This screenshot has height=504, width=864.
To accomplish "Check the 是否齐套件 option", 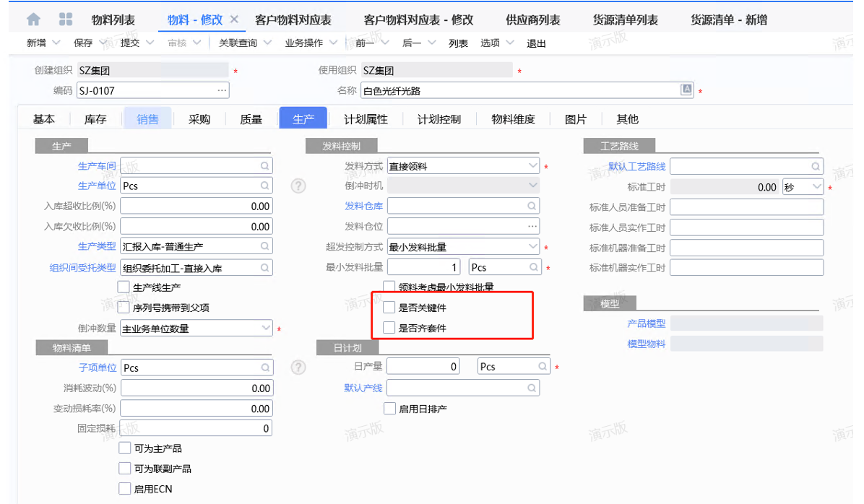I will 390,328.
